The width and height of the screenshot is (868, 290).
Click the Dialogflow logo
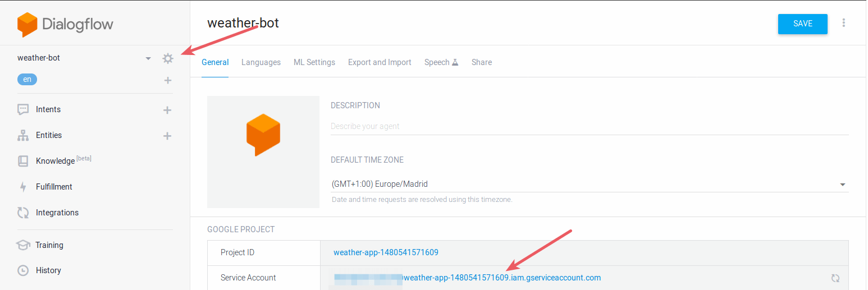coord(65,24)
